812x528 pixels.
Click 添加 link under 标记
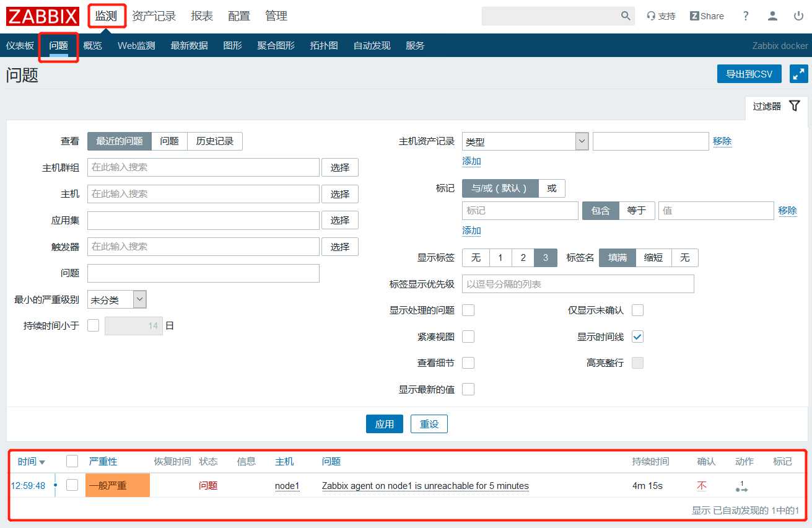pos(471,231)
